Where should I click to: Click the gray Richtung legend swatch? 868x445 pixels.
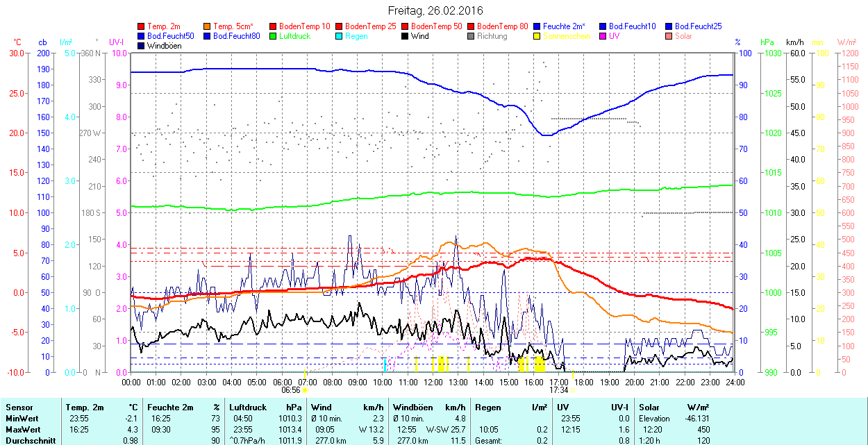(471, 36)
